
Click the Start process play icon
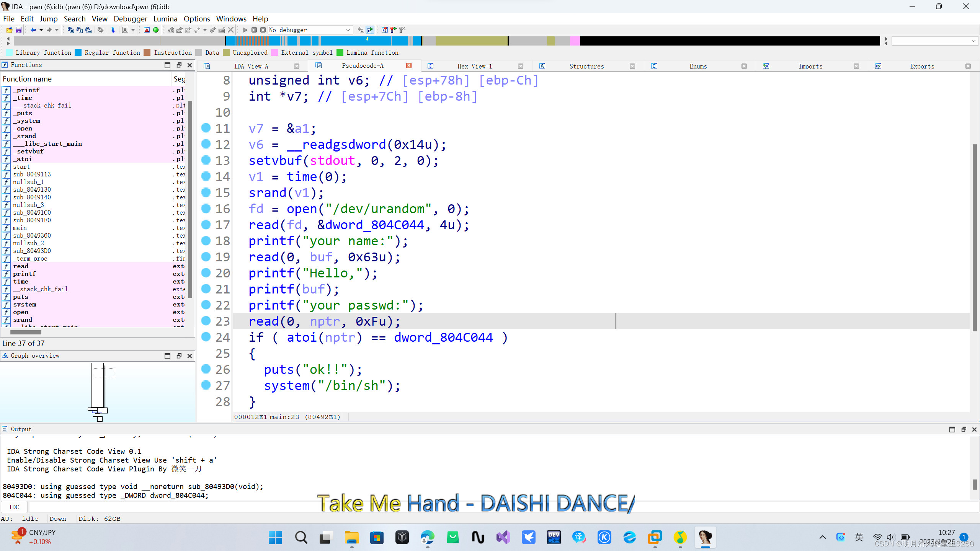245,30
